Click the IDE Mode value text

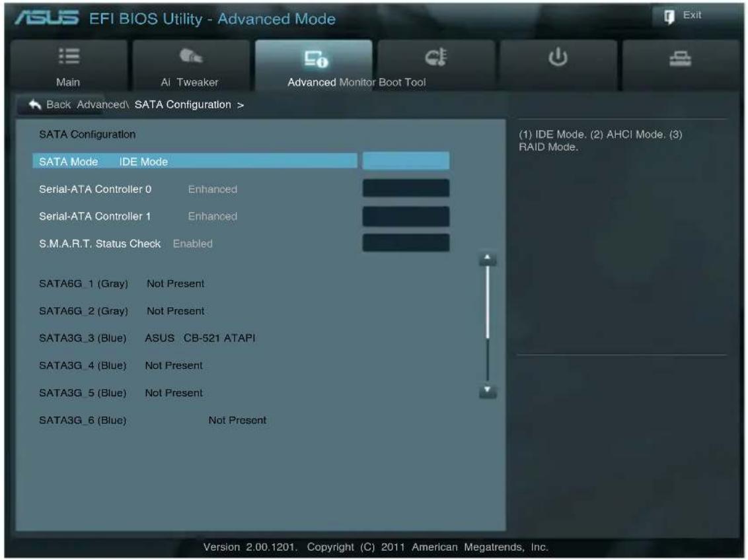143,162
